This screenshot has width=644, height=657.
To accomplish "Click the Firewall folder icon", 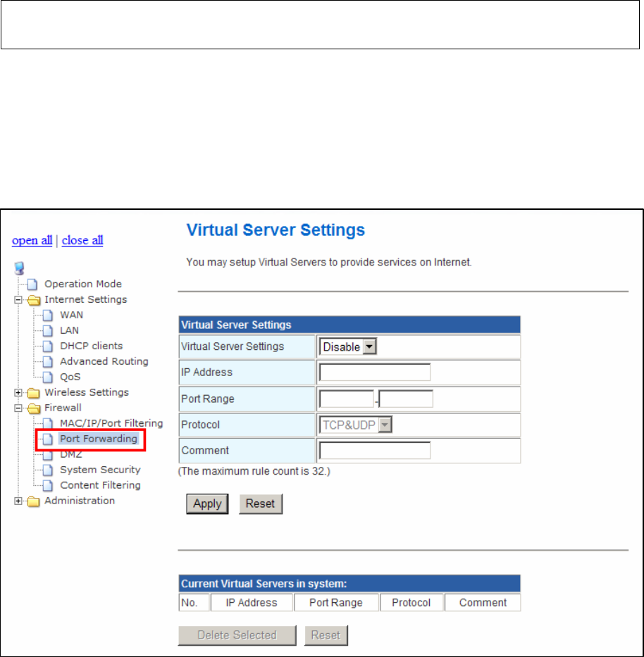I will 34,408.
